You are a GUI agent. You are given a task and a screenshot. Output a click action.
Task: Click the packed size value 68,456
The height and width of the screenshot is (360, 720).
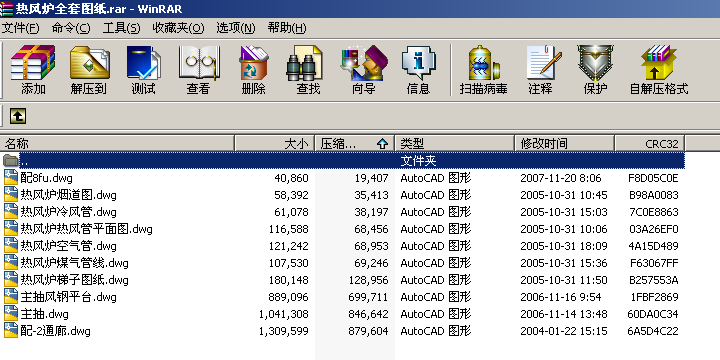coord(371,229)
